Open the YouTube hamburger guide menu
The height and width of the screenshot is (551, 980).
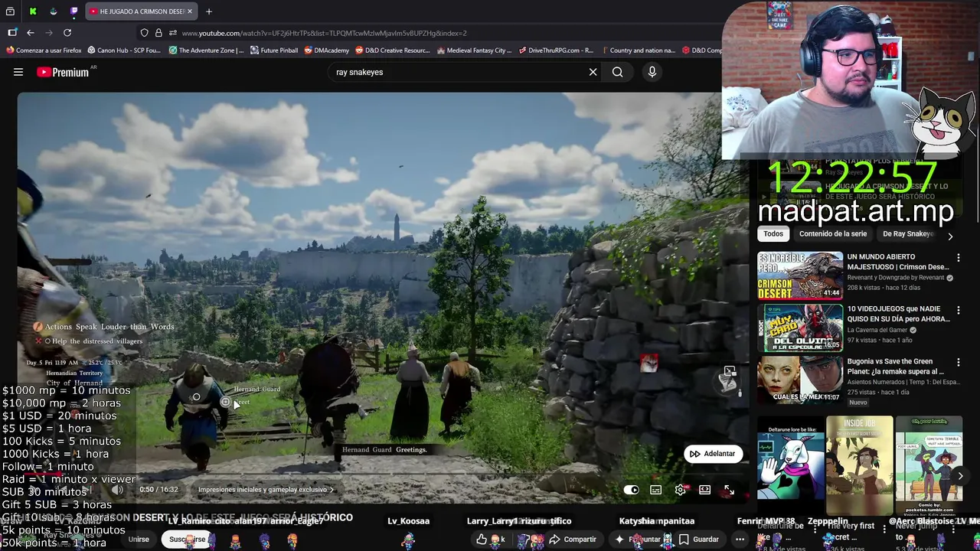pyautogui.click(x=18, y=72)
